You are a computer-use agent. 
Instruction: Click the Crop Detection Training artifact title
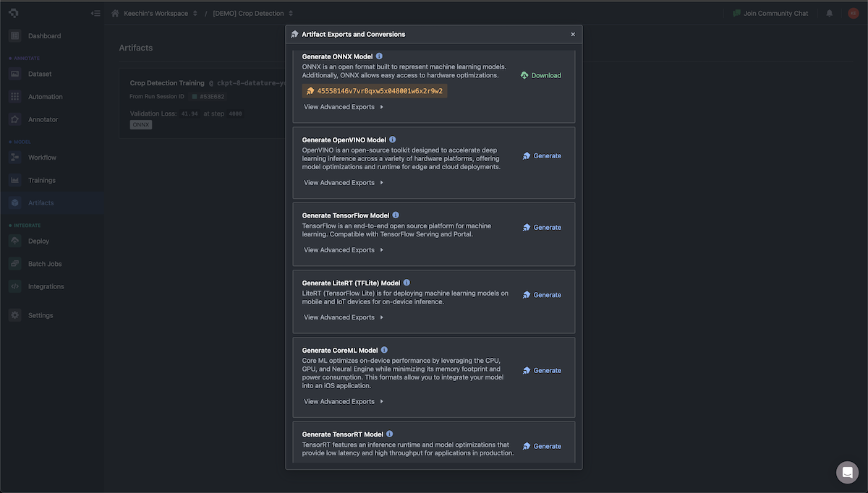coord(167,83)
